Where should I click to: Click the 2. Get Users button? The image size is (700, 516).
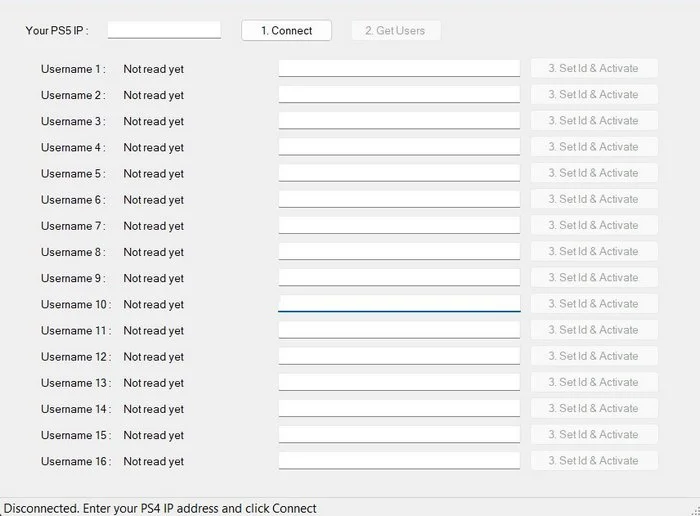395,31
